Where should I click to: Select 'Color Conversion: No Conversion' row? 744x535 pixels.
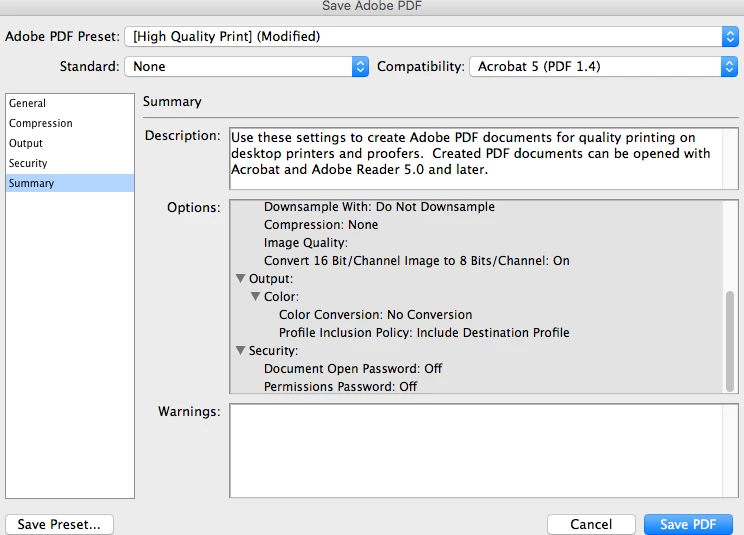click(x=375, y=315)
